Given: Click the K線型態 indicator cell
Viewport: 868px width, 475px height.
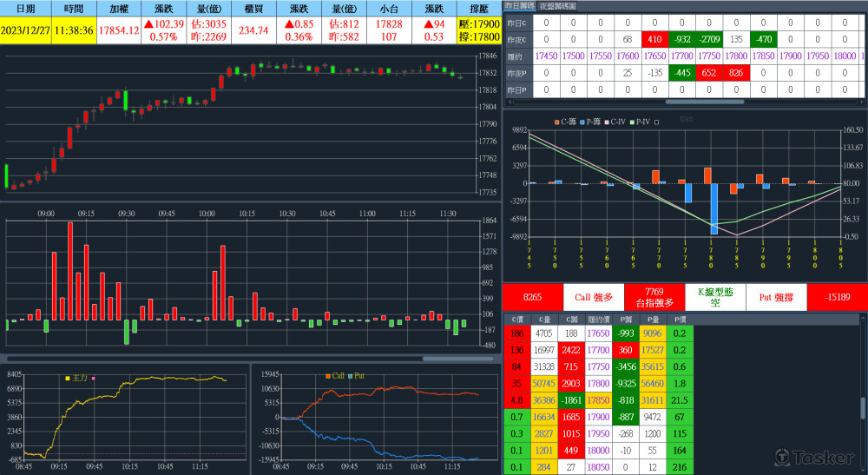Looking at the screenshot, I should pyautogui.click(x=715, y=297).
